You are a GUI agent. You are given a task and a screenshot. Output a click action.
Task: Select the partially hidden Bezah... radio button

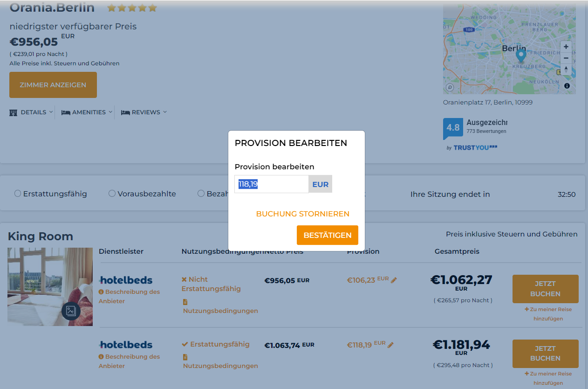[x=201, y=194]
